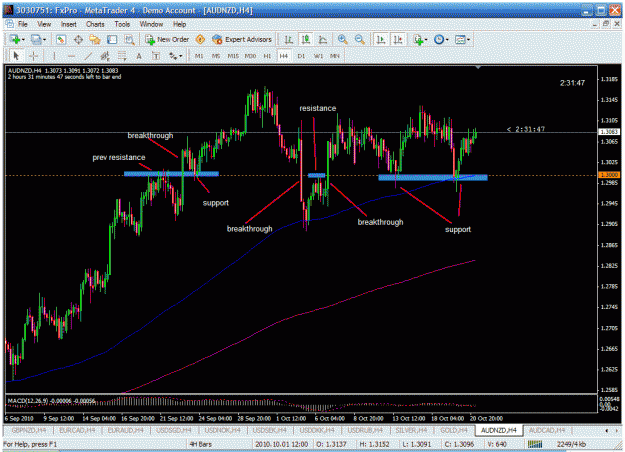The width and height of the screenshot is (625, 452).
Task: Open the New Chart tool
Action: [x=15, y=39]
